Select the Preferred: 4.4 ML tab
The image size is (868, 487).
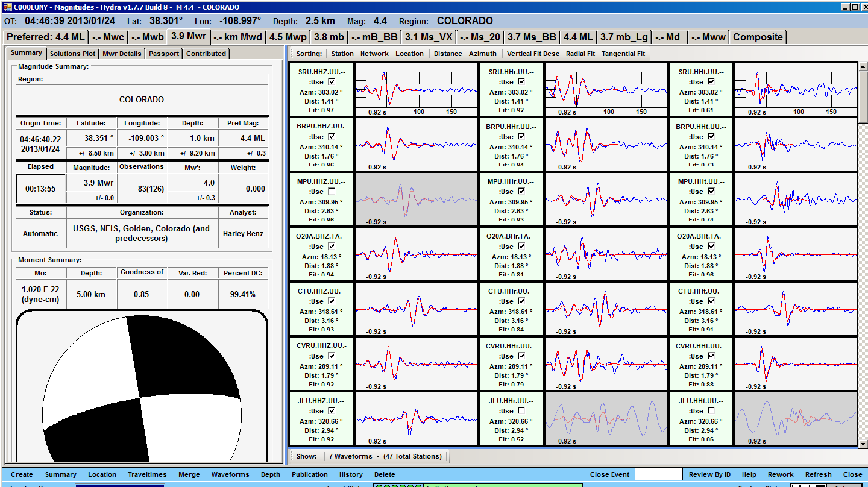pos(46,37)
